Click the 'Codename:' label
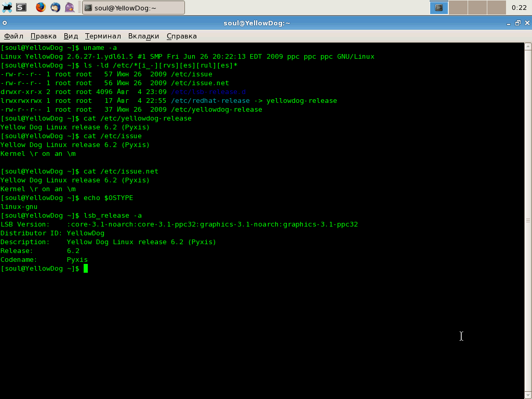532x399 pixels. pos(19,260)
